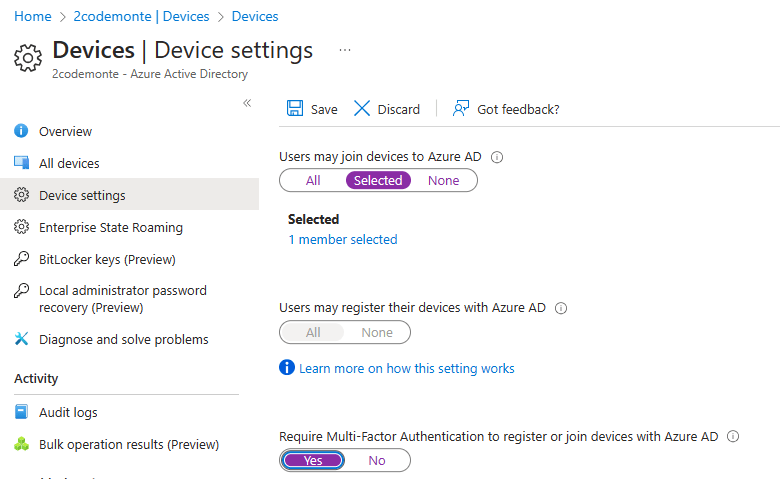Collapse the left navigation sidebar
The height and width of the screenshot is (479, 780).
click(x=247, y=103)
